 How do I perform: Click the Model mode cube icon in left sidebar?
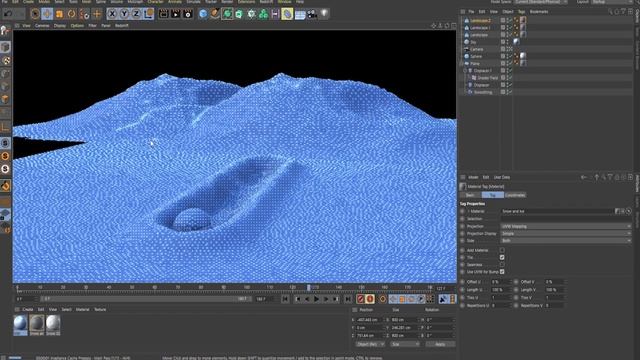point(5,47)
